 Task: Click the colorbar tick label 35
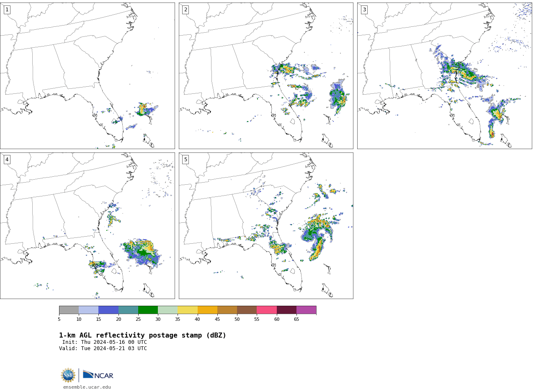[178, 320]
